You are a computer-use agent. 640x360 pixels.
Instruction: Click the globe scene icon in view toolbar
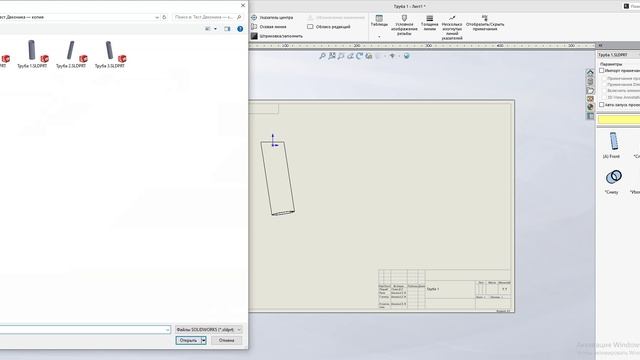[x=407, y=56]
